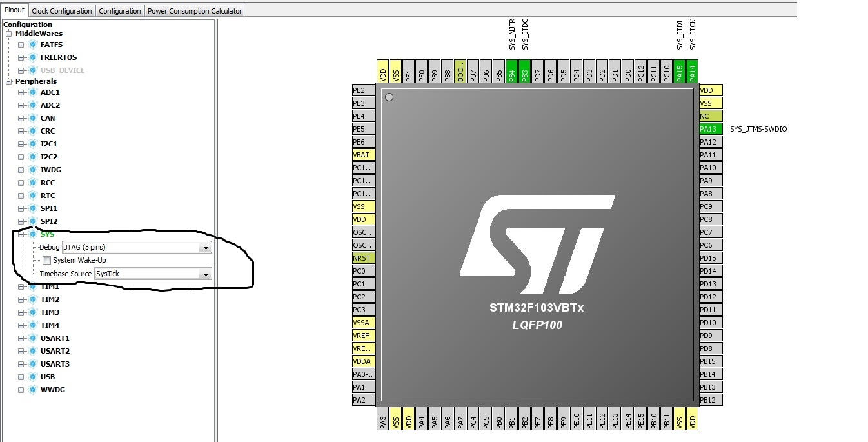Click pin PE15 on the chip
868x442 pixels.
point(641,419)
